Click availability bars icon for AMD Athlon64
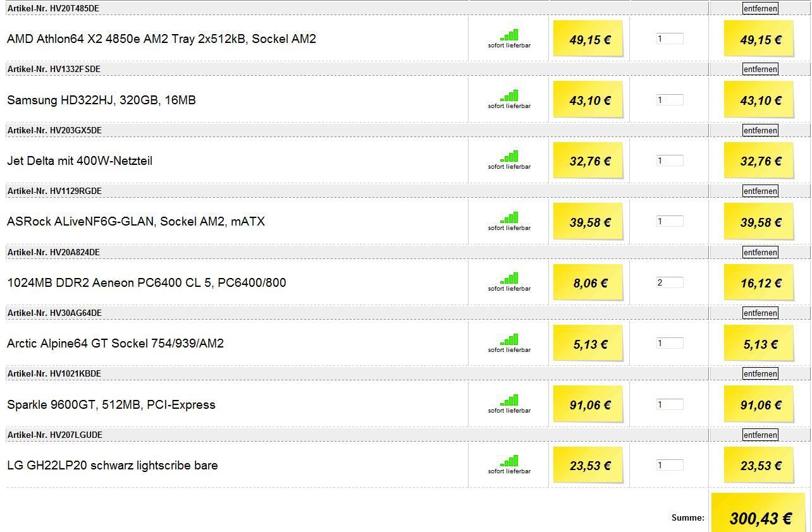 [x=509, y=35]
